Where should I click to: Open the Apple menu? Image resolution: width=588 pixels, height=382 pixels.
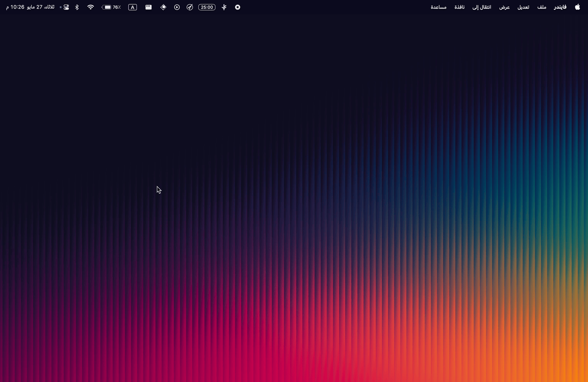point(577,7)
